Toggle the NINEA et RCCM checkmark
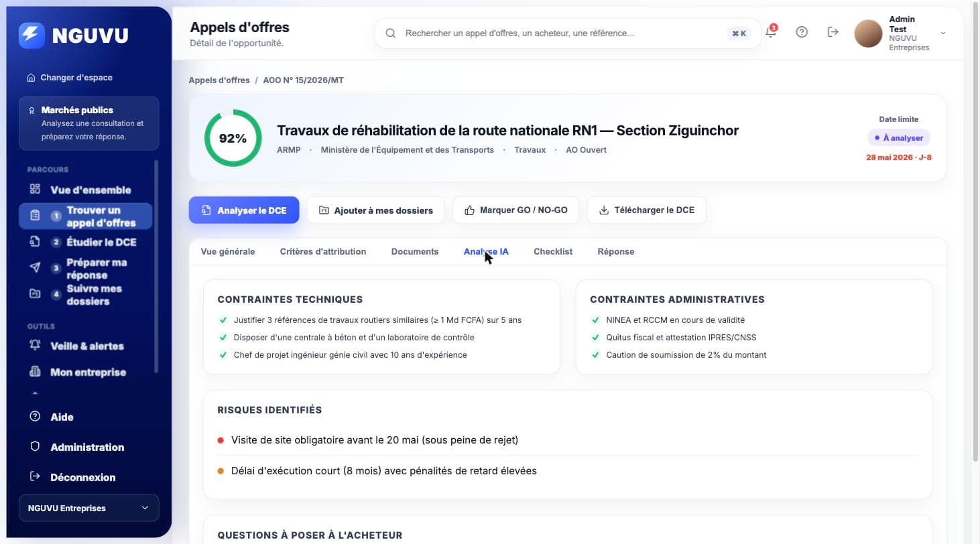This screenshot has height=544, width=980. (595, 320)
